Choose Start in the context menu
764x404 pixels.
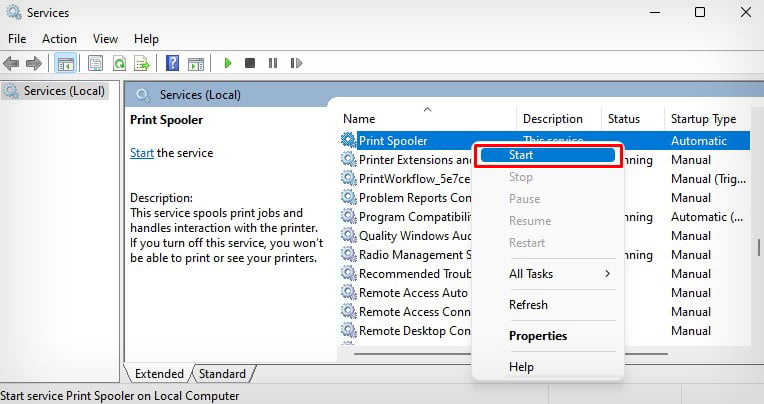click(x=548, y=155)
